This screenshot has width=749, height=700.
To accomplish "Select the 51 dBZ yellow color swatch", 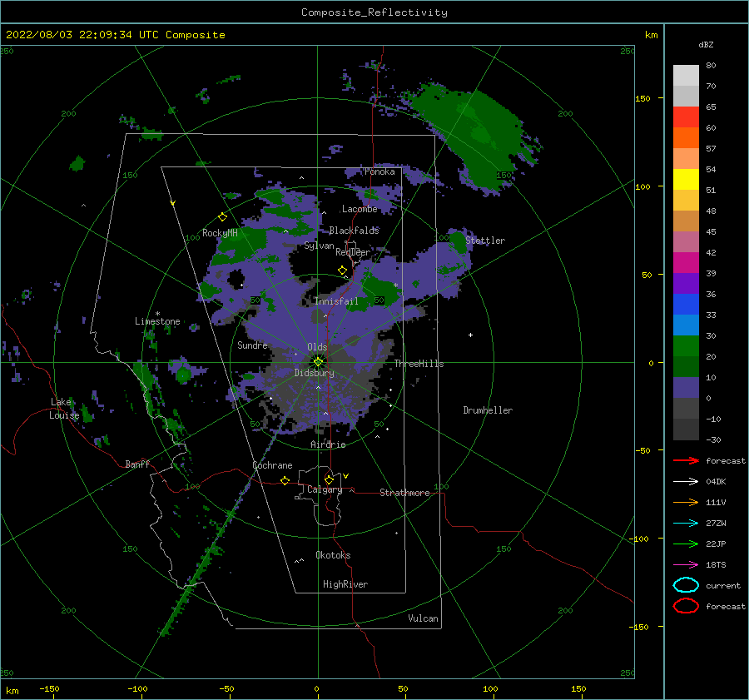I will click(686, 179).
